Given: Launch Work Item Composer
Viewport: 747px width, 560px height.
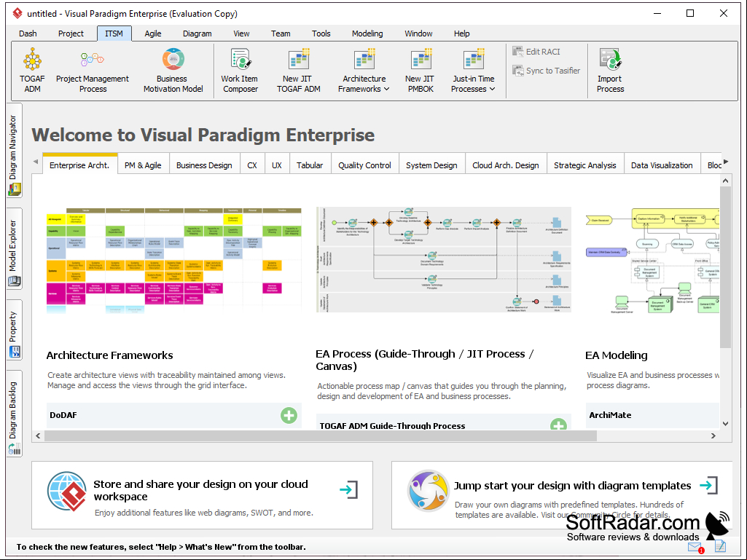Looking at the screenshot, I should click(x=240, y=70).
